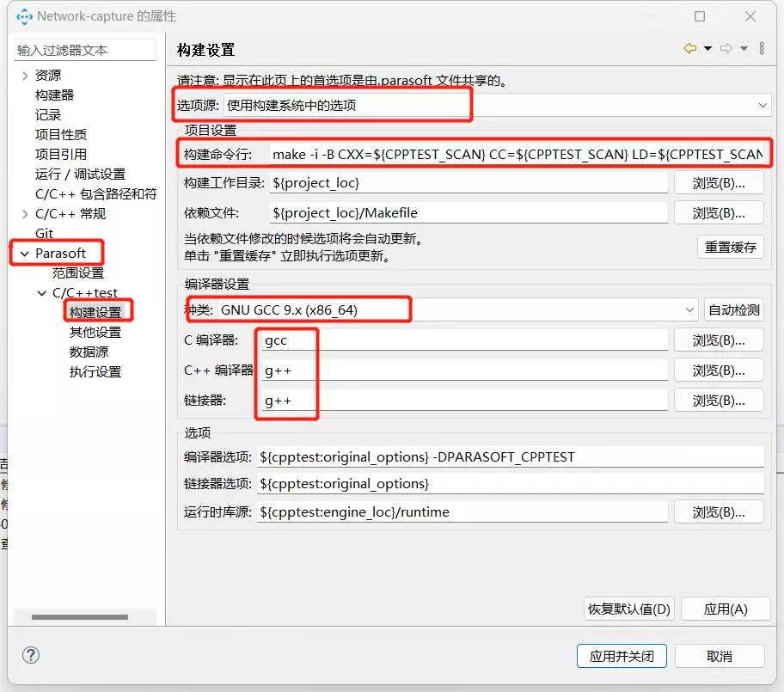Open the compiler 种类 GNU GCC dropdown

(457, 310)
